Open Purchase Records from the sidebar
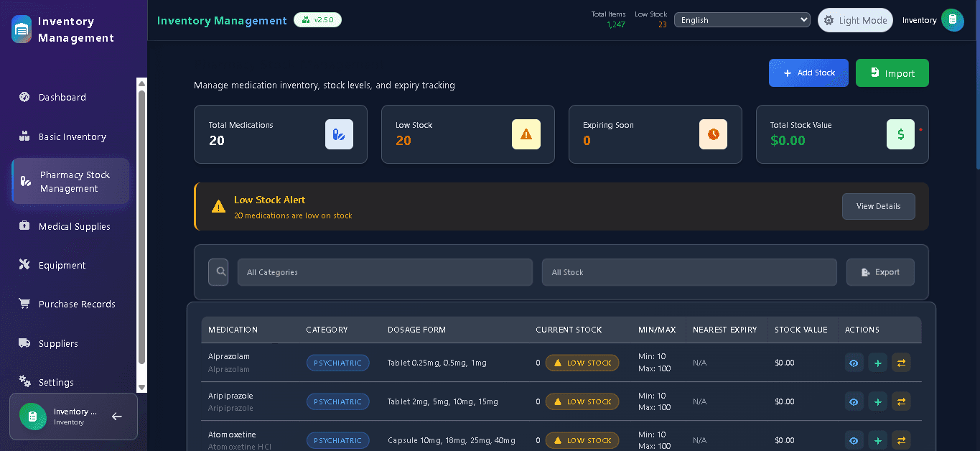 [76, 304]
